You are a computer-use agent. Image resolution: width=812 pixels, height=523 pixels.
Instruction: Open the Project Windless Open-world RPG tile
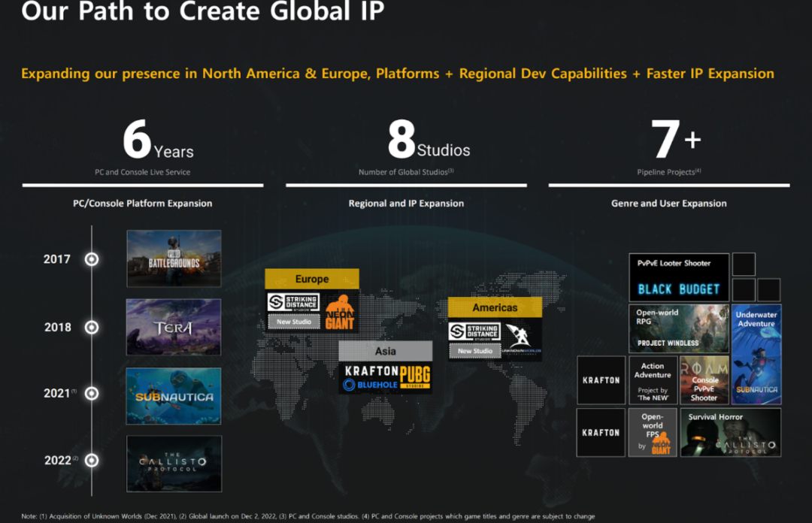[x=679, y=328]
